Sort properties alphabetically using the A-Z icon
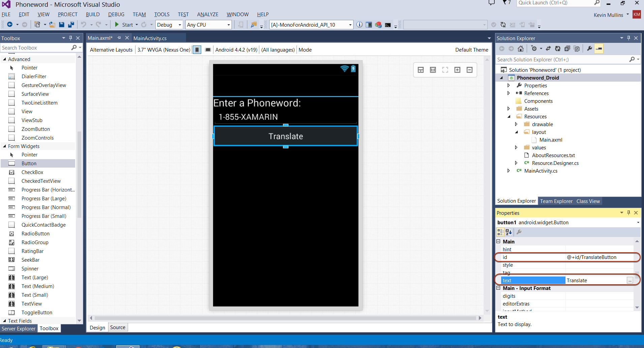This screenshot has height=348, width=644. (509, 232)
